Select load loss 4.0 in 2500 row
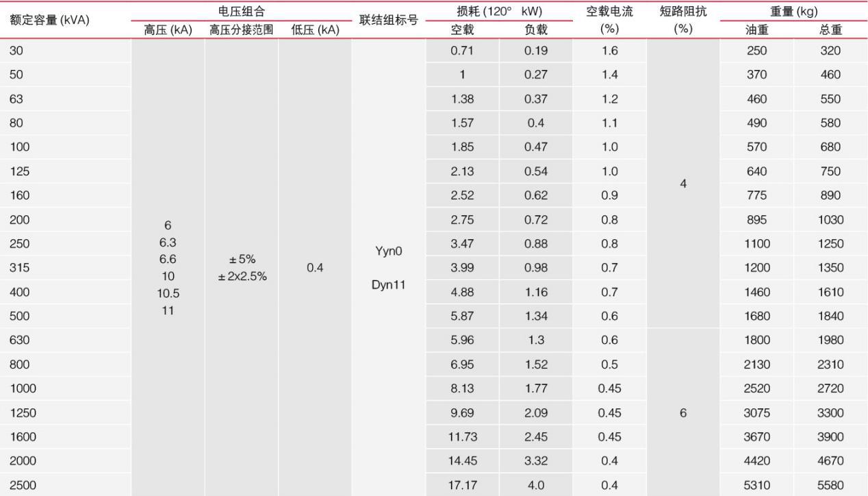868x496 pixels. pos(535,485)
